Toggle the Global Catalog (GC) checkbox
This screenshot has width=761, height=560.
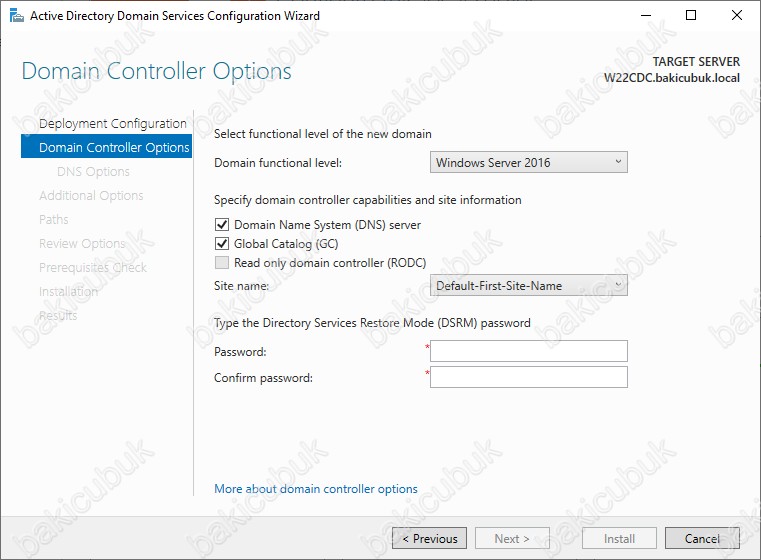point(222,244)
